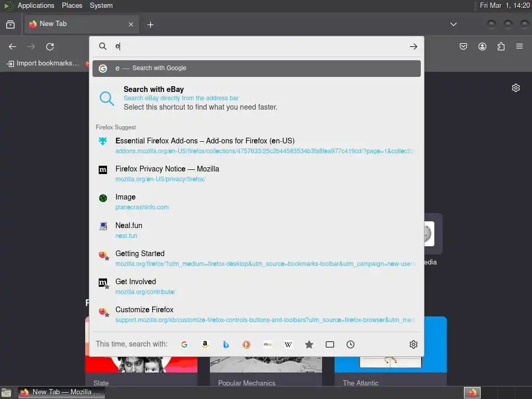Reload the current page

50,46
